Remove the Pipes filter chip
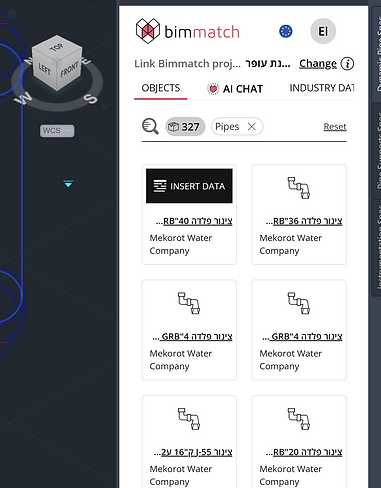Screen dimensions: 381x488 pos(252,127)
